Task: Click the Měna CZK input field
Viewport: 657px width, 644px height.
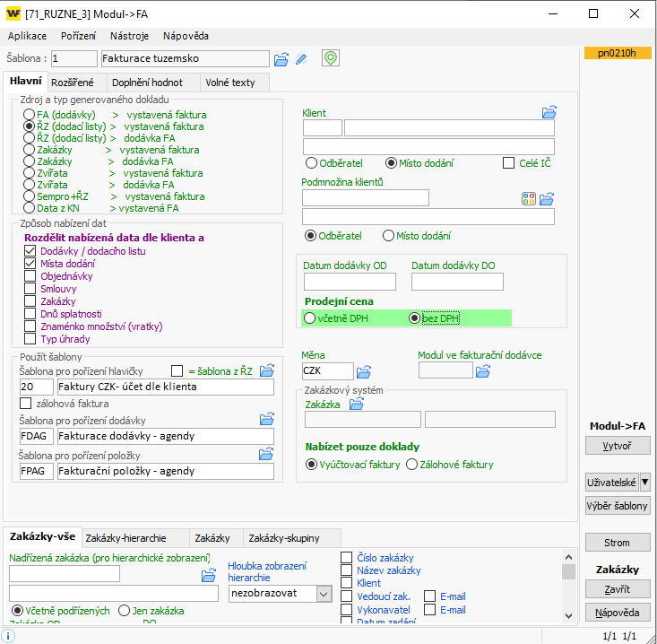Action: pos(327,371)
